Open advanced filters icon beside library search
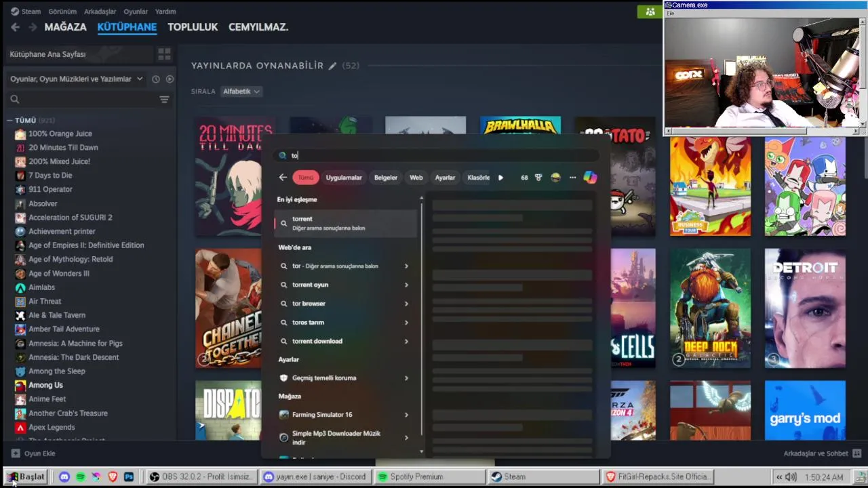Image resolution: width=868 pixels, height=488 pixels. pyautogui.click(x=164, y=100)
